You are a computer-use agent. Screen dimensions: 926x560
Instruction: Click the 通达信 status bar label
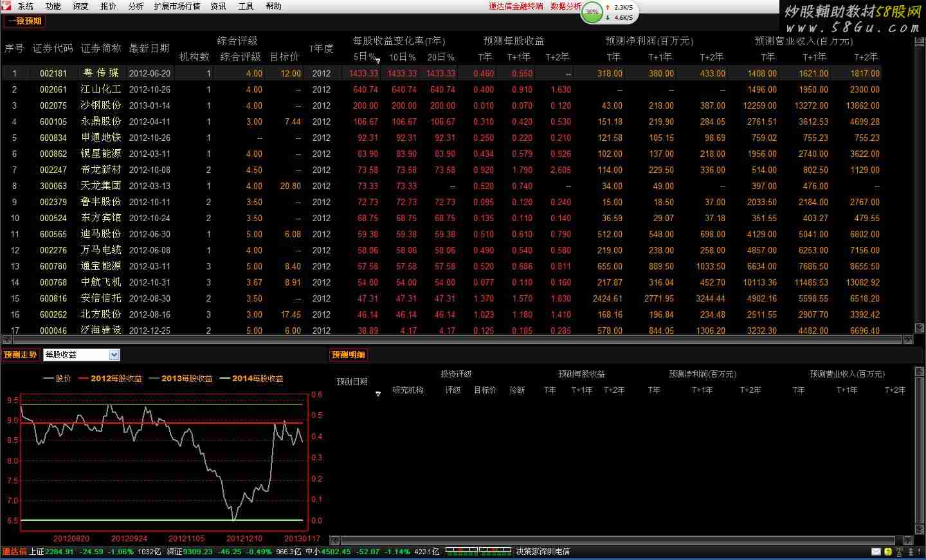pos(14,552)
